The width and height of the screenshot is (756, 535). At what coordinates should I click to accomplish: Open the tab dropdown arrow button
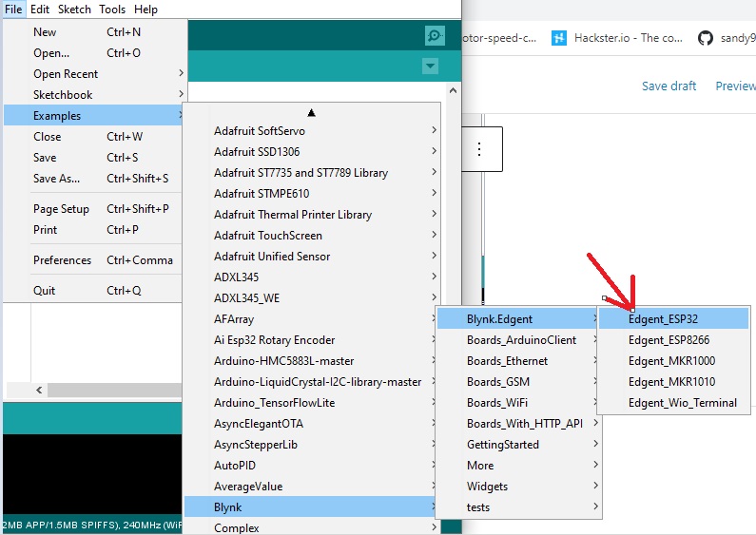430,66
